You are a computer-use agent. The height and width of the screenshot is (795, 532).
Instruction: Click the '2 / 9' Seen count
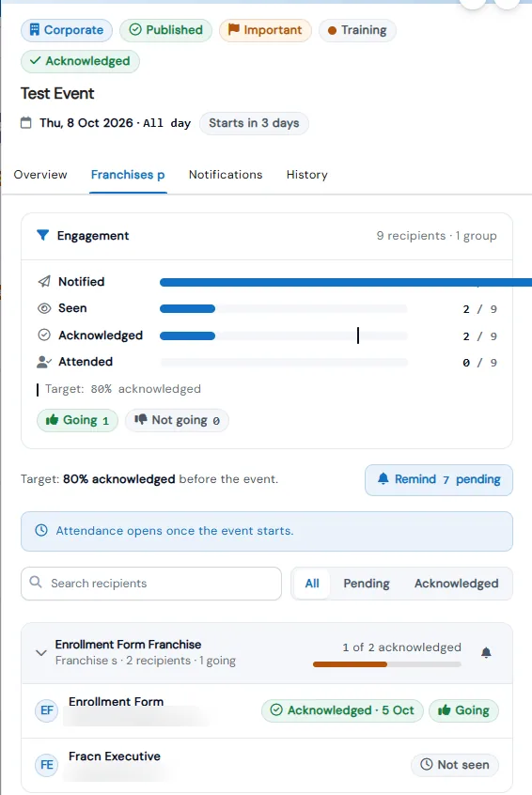[479, 309]
